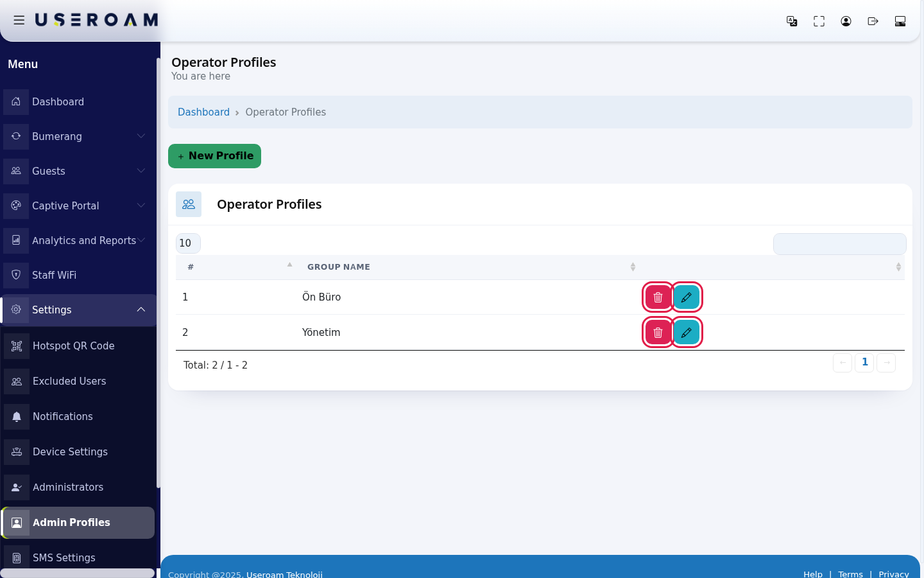The height and width of the screenshot is (578, 924).
Task: Open the language translation icon
Action: click(792, 21)
